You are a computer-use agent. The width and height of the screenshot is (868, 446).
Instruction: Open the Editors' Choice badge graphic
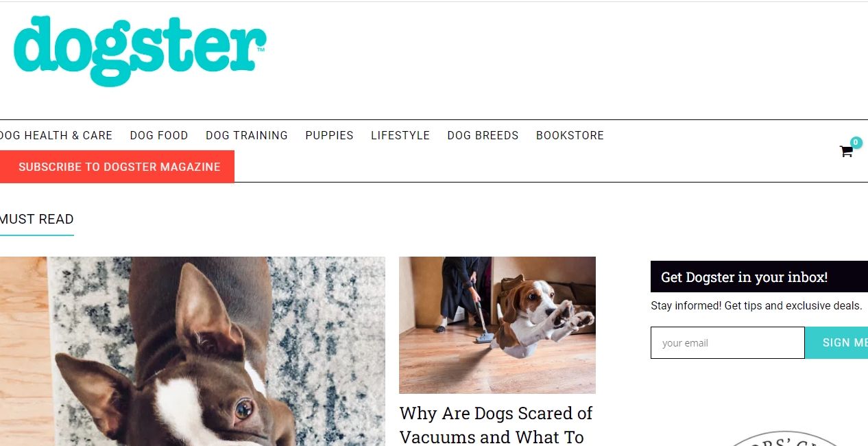[x=785, y=439]
